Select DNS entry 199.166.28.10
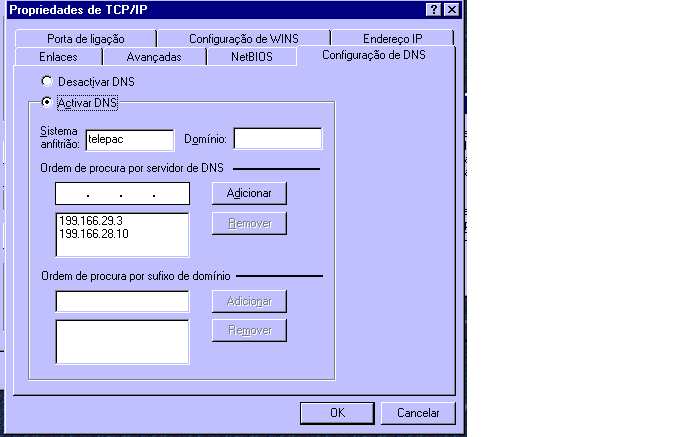This screenshot has height=437, width=700. click(x=94, y=233)
